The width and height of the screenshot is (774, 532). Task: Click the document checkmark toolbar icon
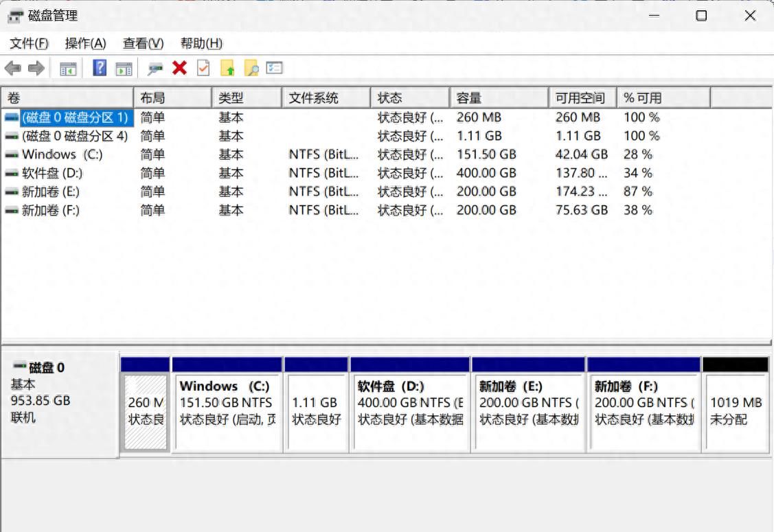pyautogui.click(x=203, y=68)
